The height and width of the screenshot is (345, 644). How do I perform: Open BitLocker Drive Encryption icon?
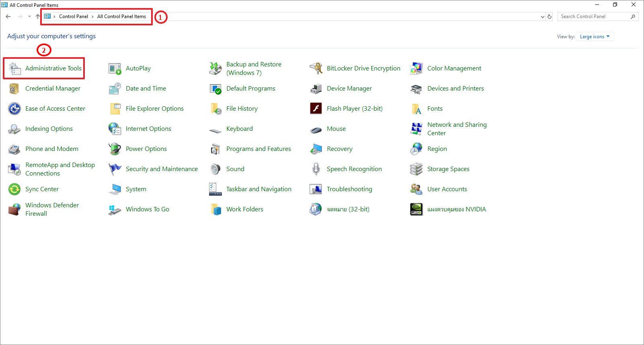click(316, 68)
